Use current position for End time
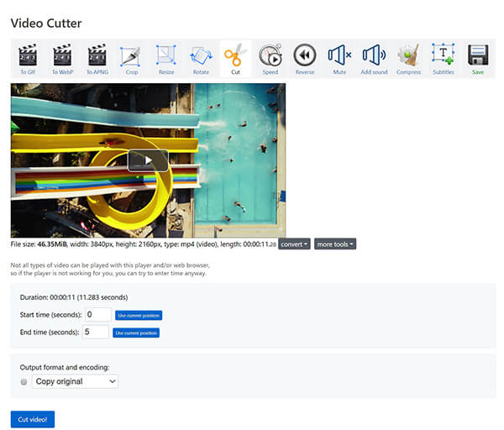This screenshot has height=430, width=504. click(136, 333)
